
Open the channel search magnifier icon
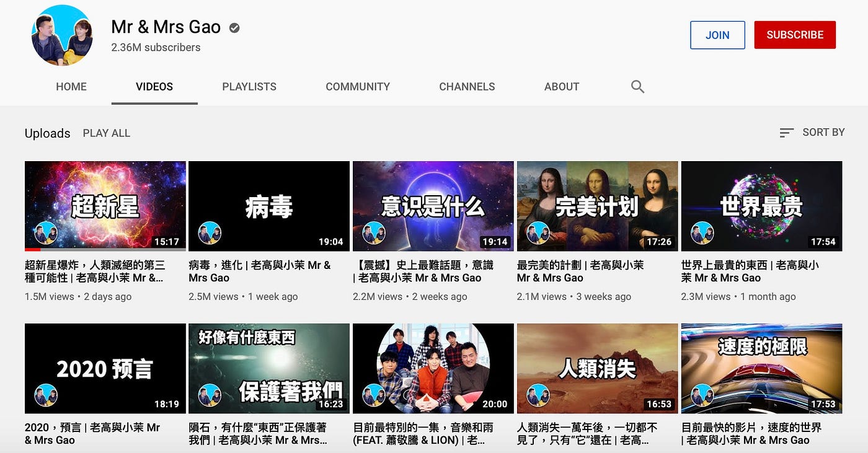tap(637, 87)
